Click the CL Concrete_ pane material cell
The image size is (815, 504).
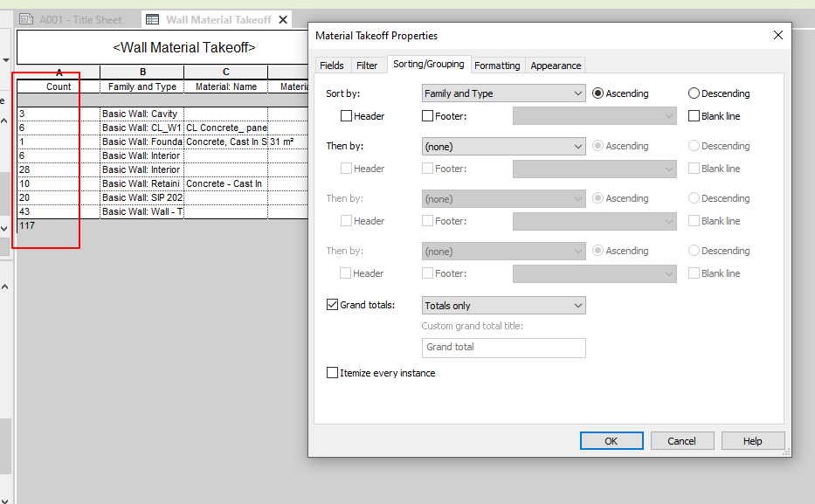tap(226, 128)
